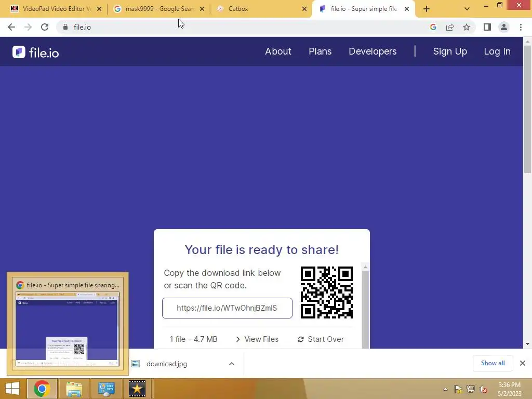The width and height of the screenshot is (532, 399).
Task: Expand download.jpg options chevron
Action: tap(231, 364)
